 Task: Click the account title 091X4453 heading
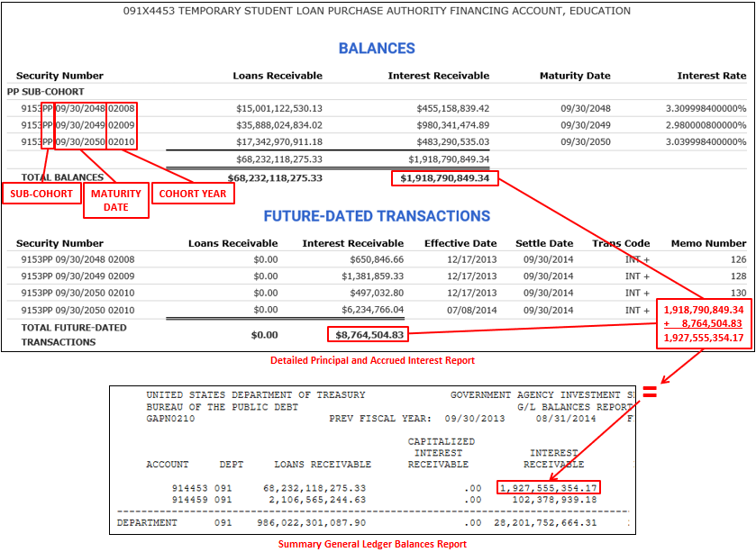(x=377, y=11)
